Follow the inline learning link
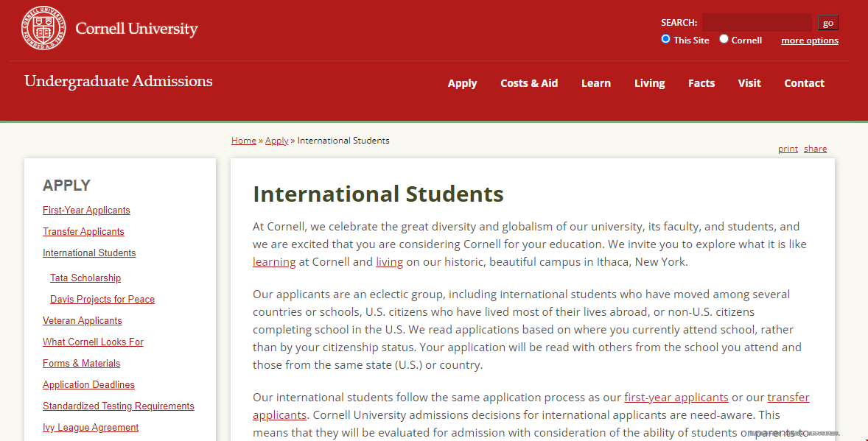Image resolution: width=868 pixels, height=441 pixels. click(x=274, y=261)
